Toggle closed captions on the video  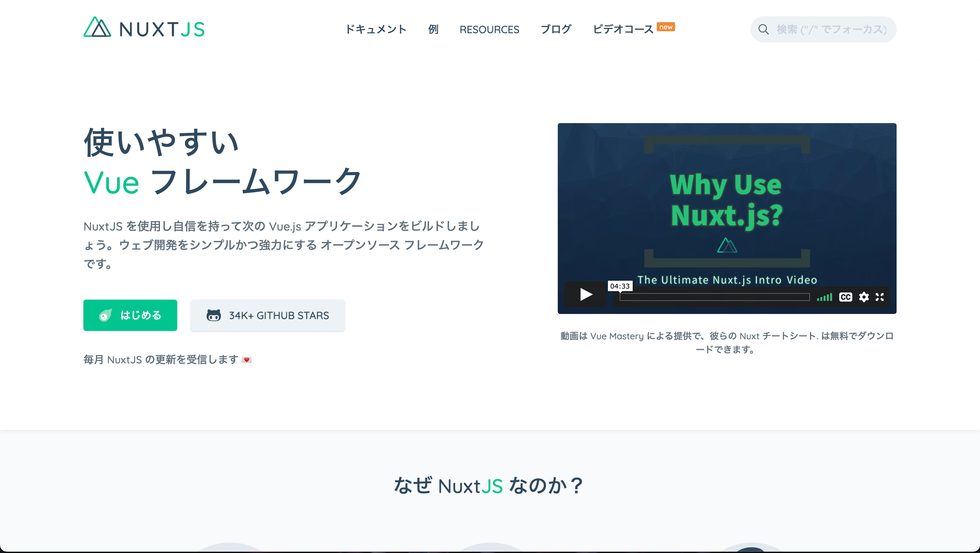pyautogui.click(x=845, y=297)
